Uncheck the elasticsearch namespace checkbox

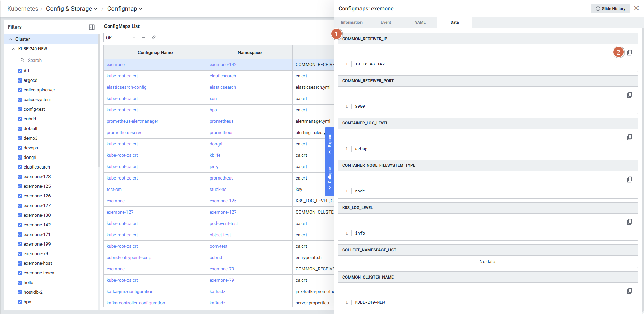(20, 167)
